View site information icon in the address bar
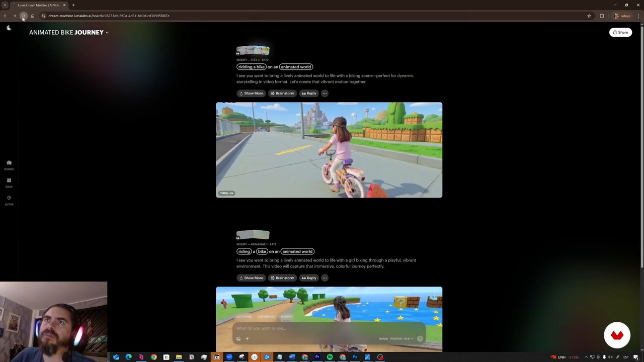Screen dimensions: 644x362 point(43,16)
